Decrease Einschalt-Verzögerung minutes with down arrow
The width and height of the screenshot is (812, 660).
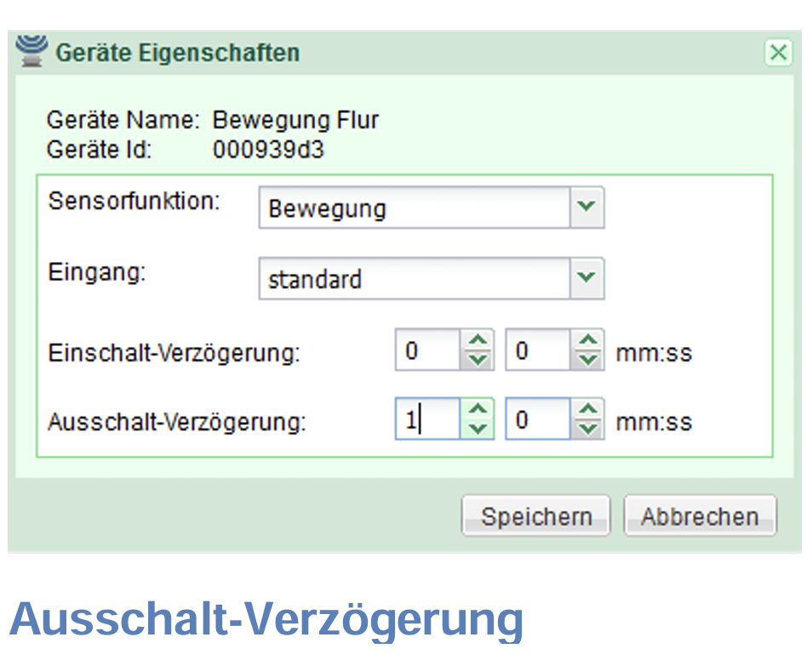pos(478,360)
